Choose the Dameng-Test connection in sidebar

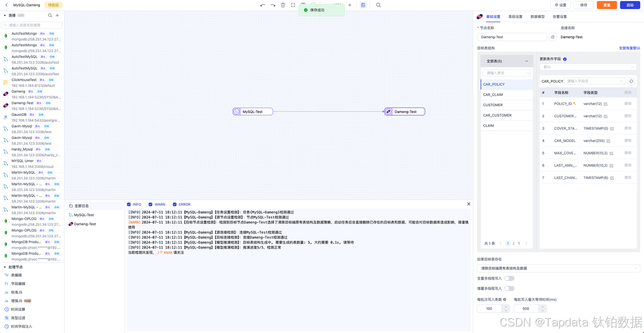(x=32, y=106)
